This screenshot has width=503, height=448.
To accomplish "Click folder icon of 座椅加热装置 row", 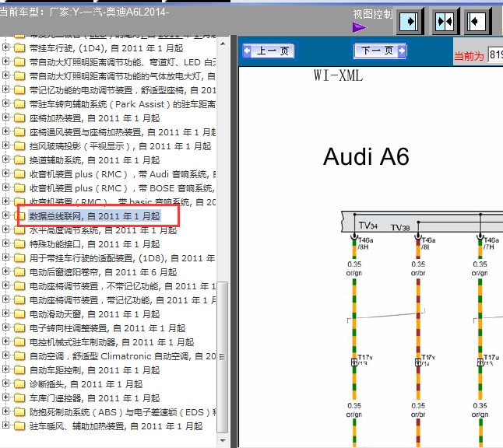I will point(19,118).
